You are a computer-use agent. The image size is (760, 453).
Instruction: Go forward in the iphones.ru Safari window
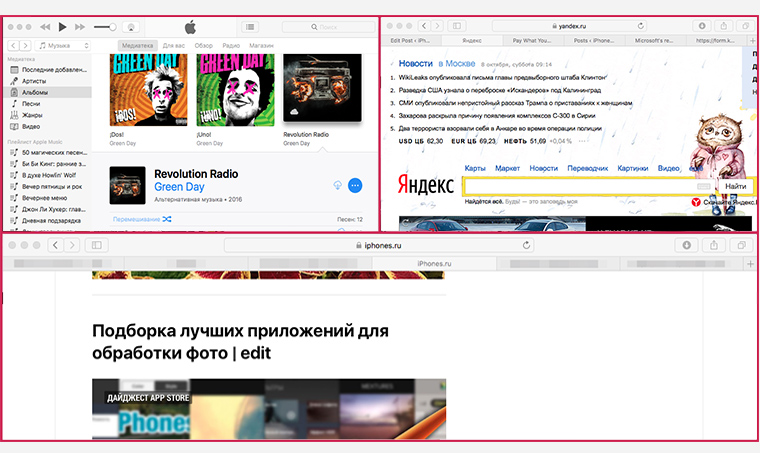[x=72, y=245]
